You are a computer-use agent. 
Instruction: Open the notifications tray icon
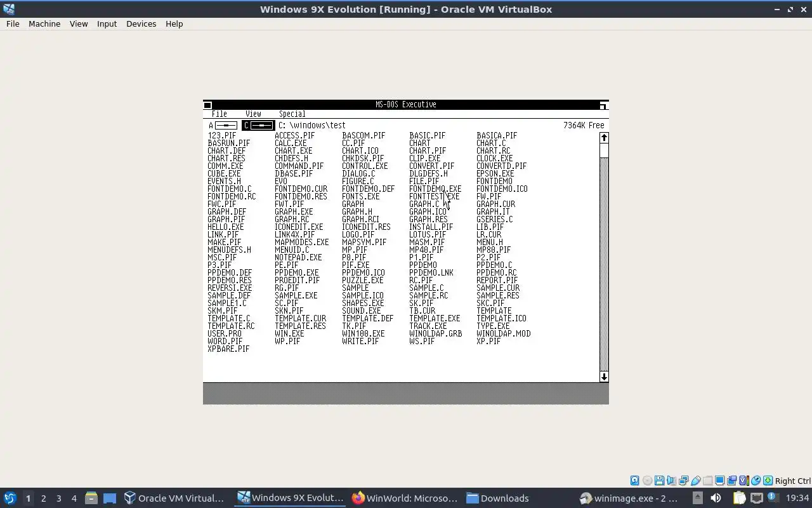pyautogui.click(x=773, y=498)
